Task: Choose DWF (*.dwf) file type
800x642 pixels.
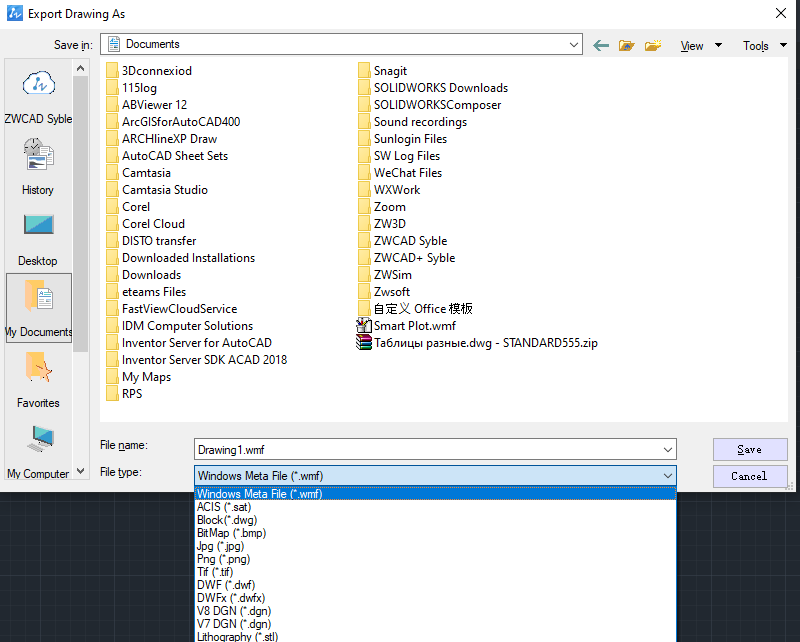Action: [436, 585]
